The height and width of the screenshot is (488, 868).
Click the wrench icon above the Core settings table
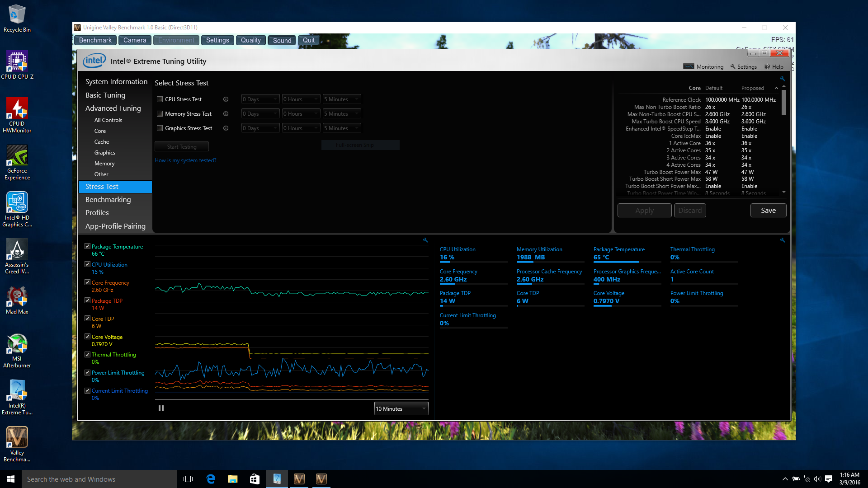click(x=783, y=79)
